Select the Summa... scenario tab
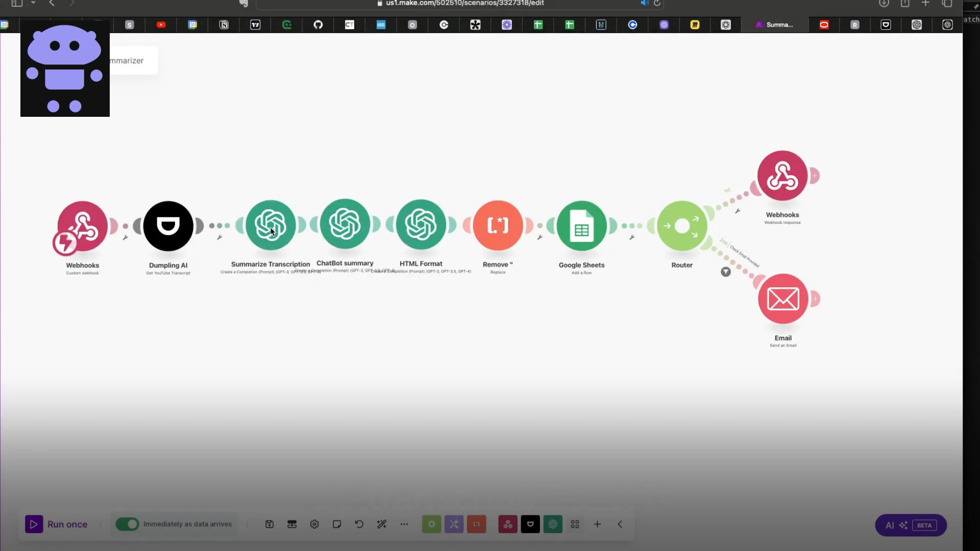The image size is (980, 551). click(775, 24)
